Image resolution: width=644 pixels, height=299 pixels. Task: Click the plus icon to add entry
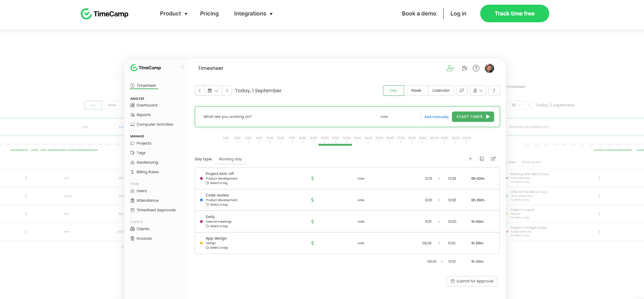(x=470, y=159)
